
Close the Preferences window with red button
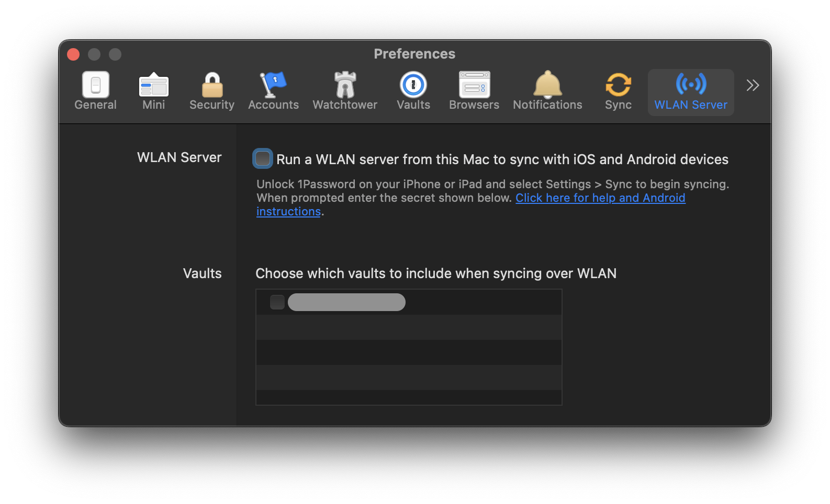tap(73, 54)
